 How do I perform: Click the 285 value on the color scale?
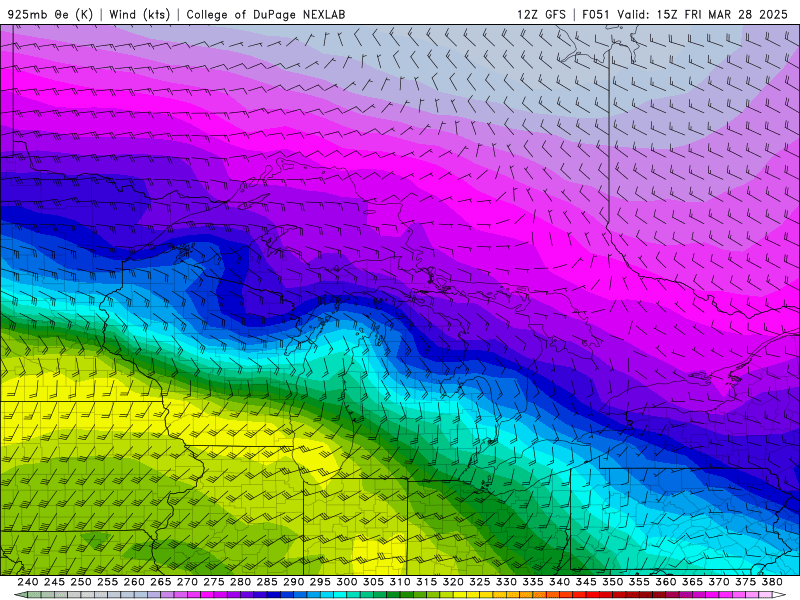(267, 582)
